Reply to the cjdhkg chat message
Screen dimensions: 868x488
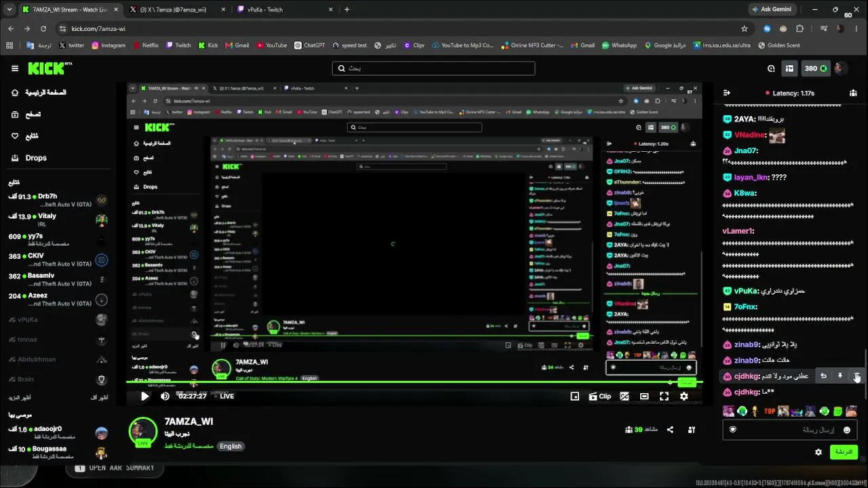823,376
